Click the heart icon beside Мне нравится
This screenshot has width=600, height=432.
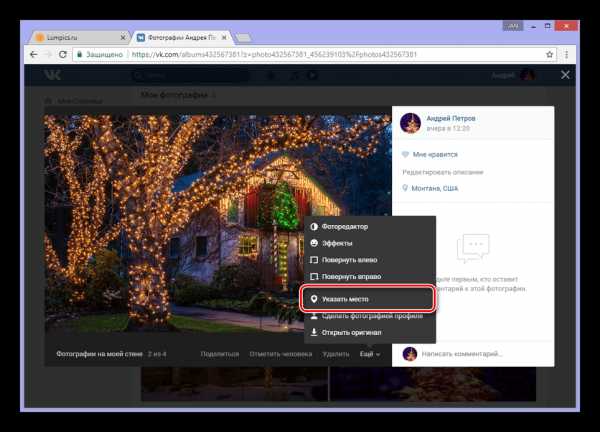point(405,155)
